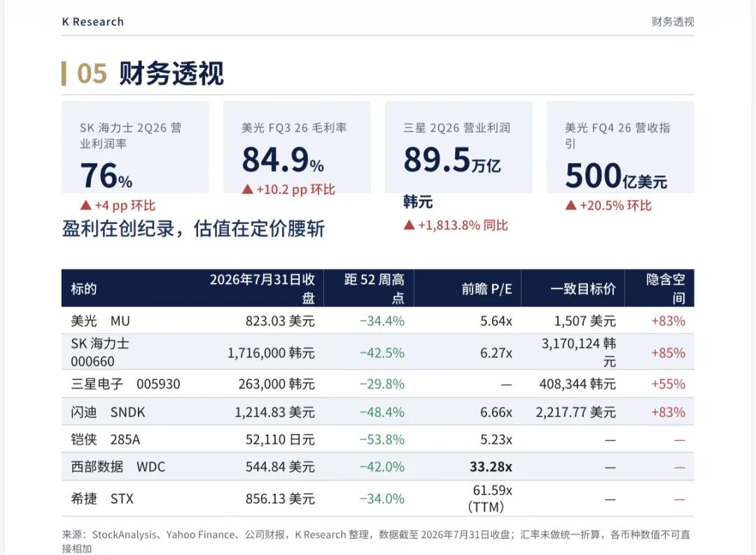Screen dimensions: 756x555
Task: Click the 美光 FQ3 26 毛利率 card label
Action: pyautogui.click(x=294, y=128)
